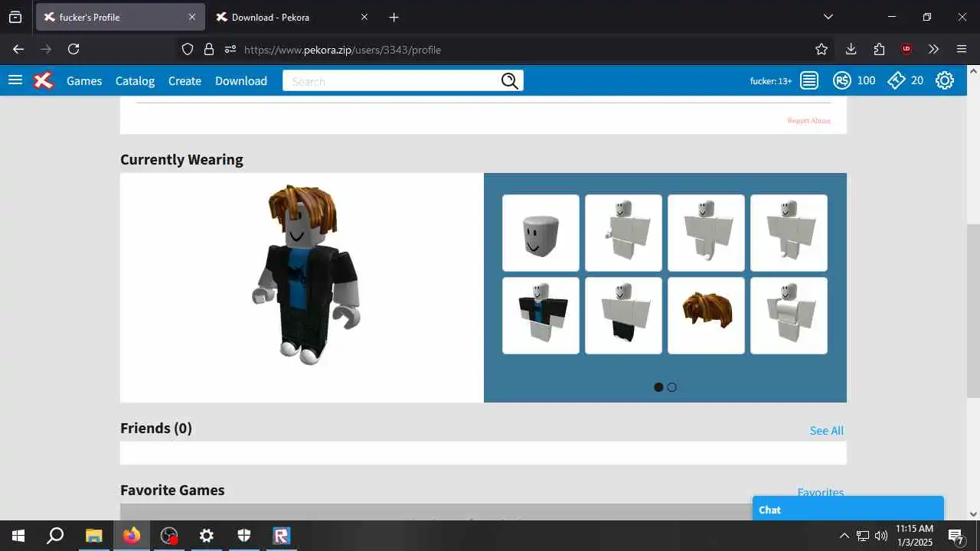Click the 100 Robux balance
Image resolution: width=980 pixels, height=551 pixels.
tap(866, 80)
